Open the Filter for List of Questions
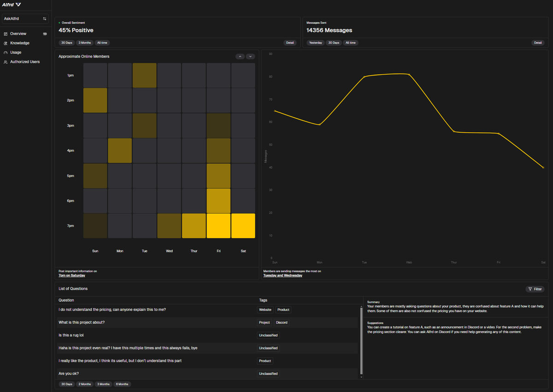Image resolution: width=553 pixels, height=392 pixels. 535,289
